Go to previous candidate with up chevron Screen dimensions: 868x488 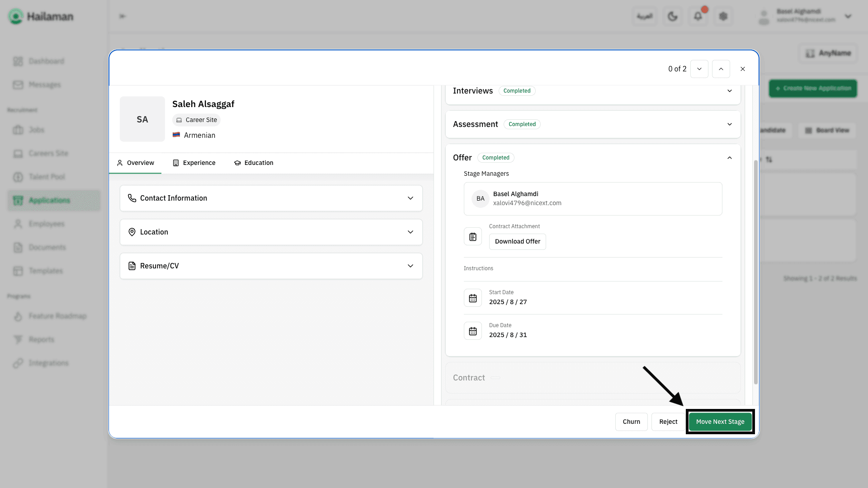click(721, 69)
